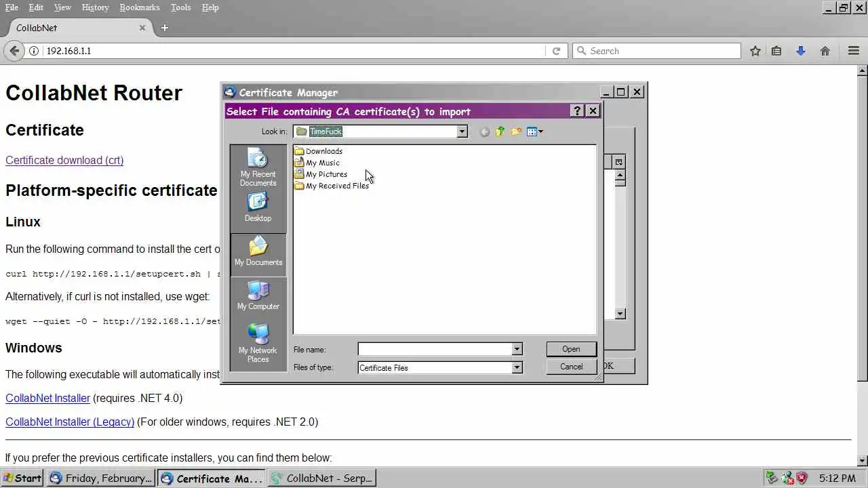Go to browser home page
868x488 pixels.
click(825, 51)
